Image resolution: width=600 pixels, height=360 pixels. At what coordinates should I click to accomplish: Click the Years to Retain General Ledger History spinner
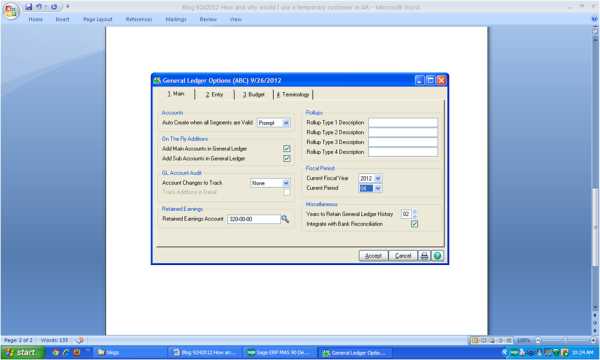pos(415,214)
